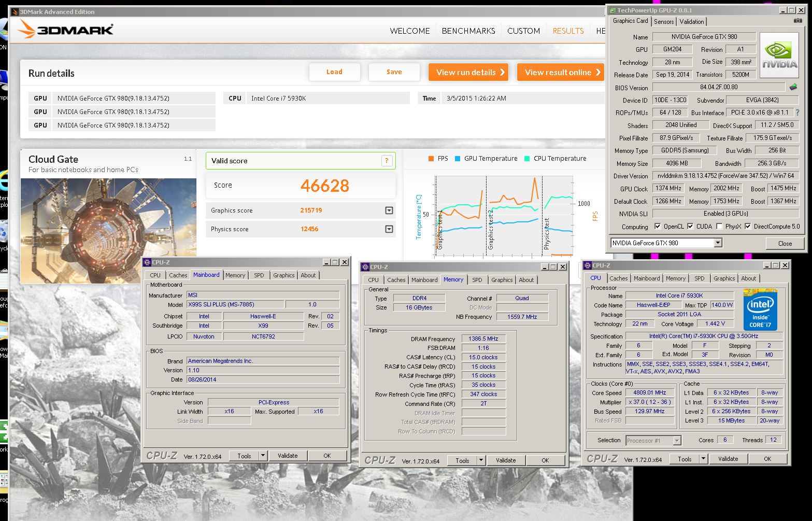Switch to the Sensors tab in GPU-Z

(x=664, y=22)
